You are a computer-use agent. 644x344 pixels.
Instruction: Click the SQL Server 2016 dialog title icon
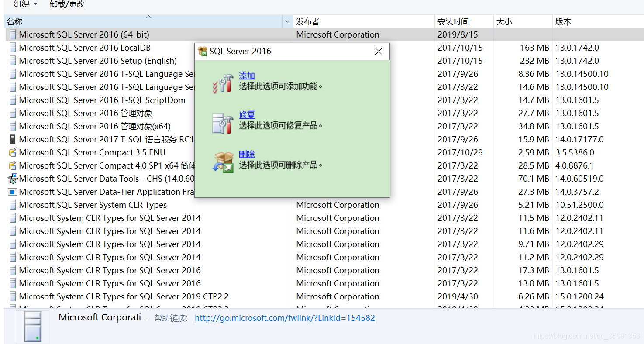[203, 51]
